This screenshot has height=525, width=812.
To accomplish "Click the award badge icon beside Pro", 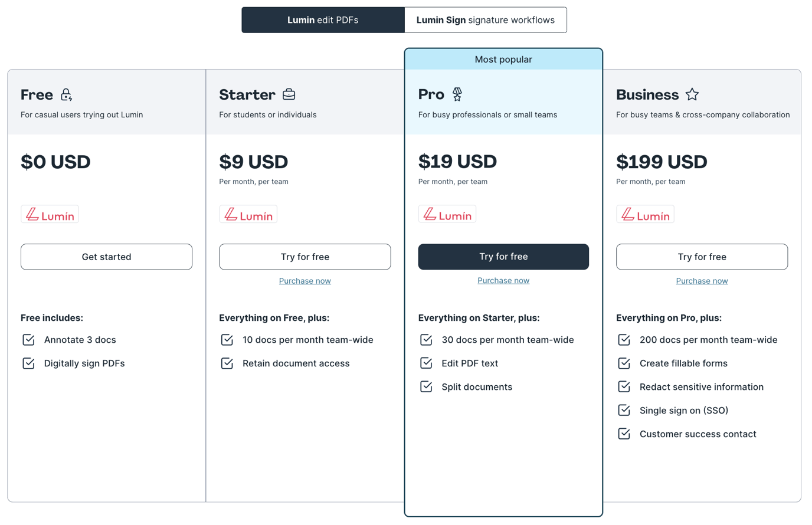I will click(x=456, y=94).
